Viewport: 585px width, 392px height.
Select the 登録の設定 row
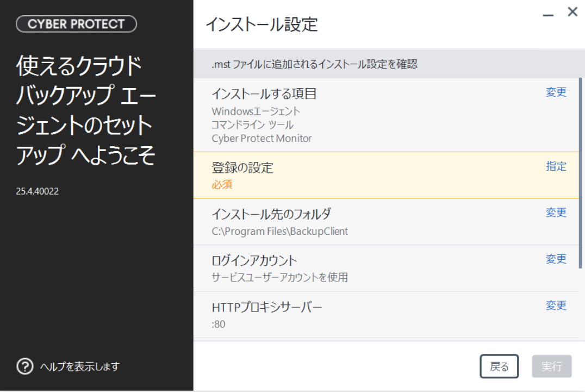[386, 175]
